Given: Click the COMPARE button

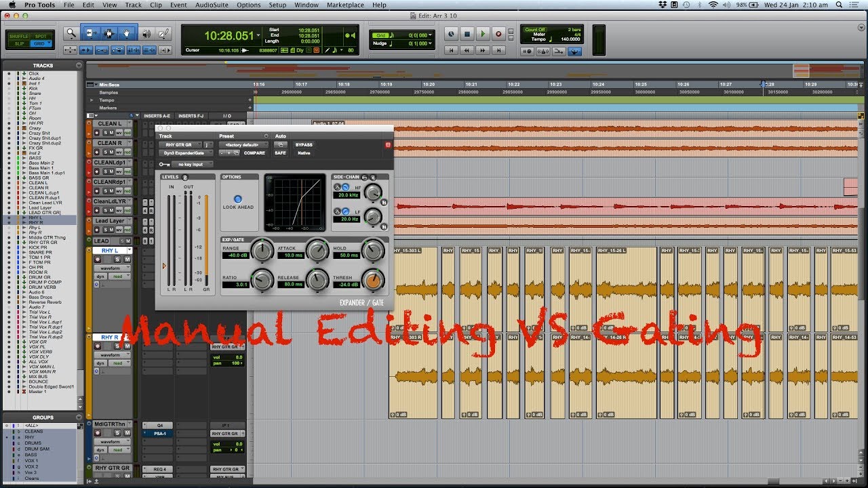Looking at the screenshot, I should point(254,153).
